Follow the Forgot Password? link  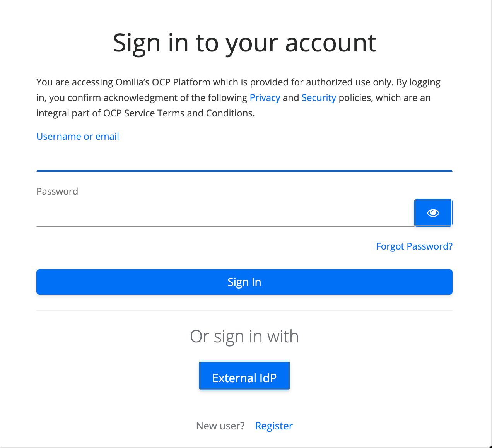[x=414, y=246]
